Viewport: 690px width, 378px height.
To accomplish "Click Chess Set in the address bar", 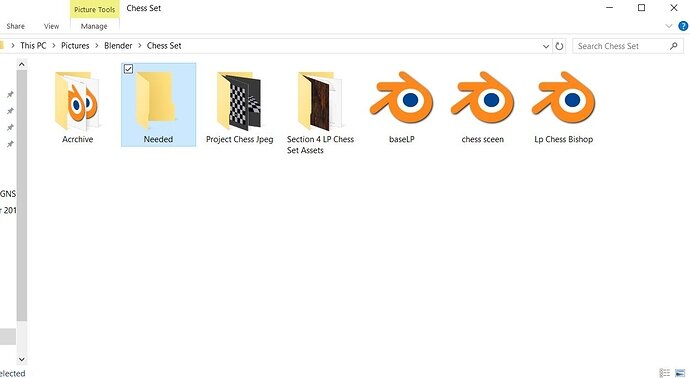I will [x=164, y=46].
